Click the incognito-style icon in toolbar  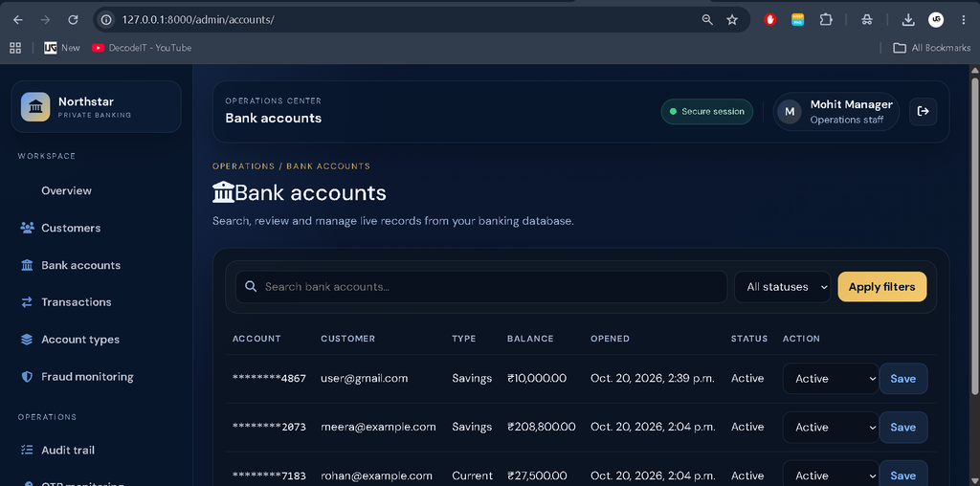coord(866,20)
